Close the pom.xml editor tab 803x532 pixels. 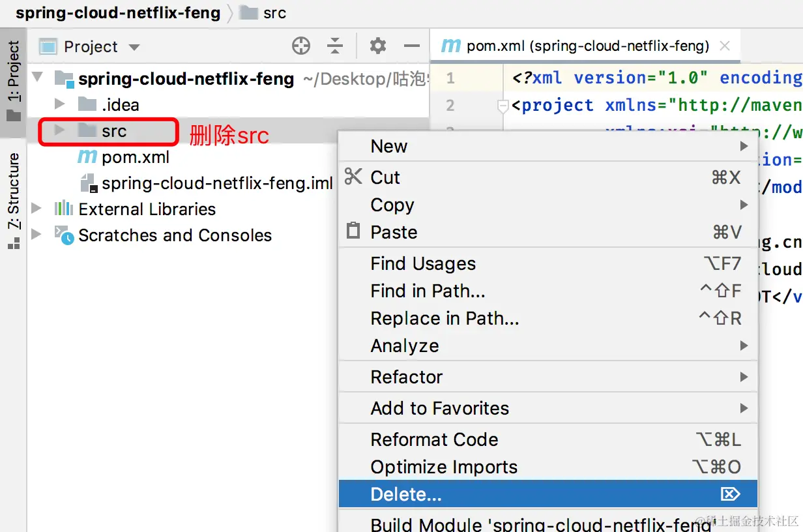[725, 46]
